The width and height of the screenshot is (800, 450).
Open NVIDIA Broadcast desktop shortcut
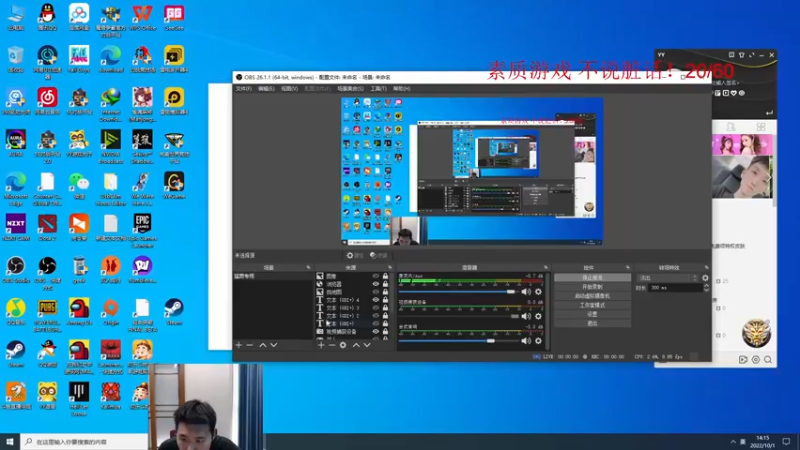(x=111, y=146)
